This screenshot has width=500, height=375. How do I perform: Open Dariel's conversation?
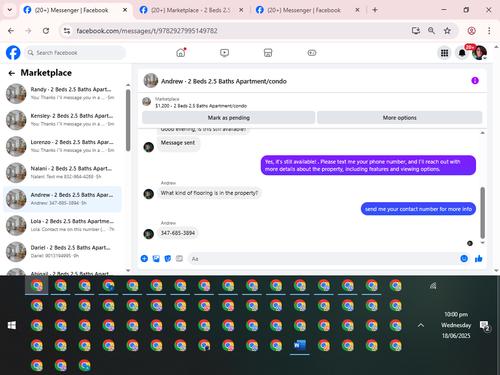tap(62, 252)
